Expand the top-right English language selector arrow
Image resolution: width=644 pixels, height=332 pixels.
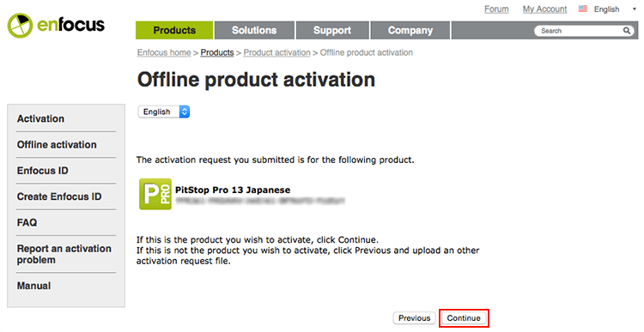click(635, 9)
